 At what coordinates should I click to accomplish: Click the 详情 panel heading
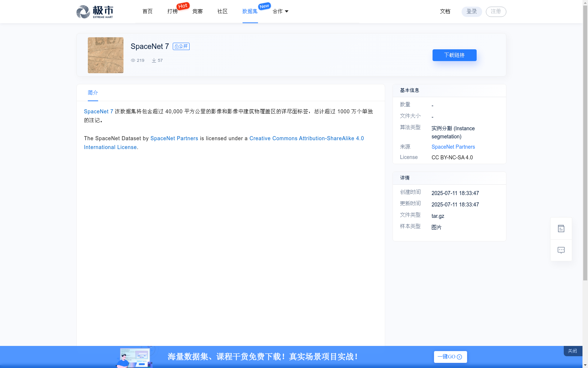[x=405, y=178]
